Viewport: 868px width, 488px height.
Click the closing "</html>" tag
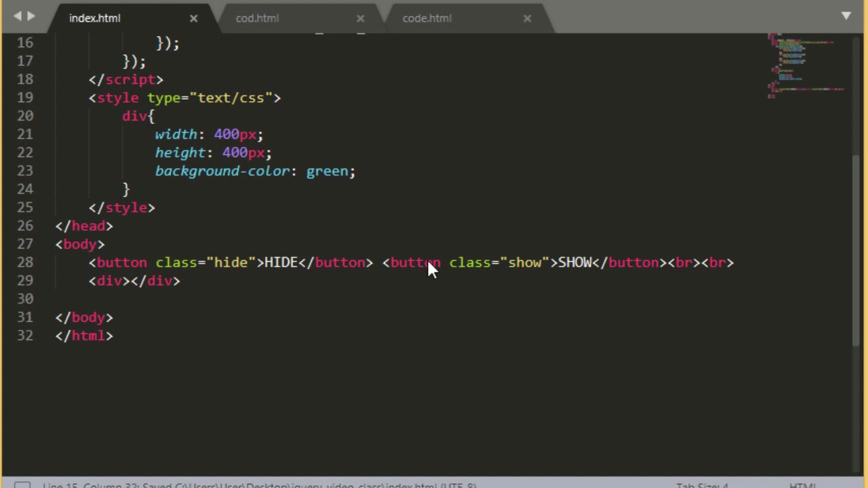point(84,335)
